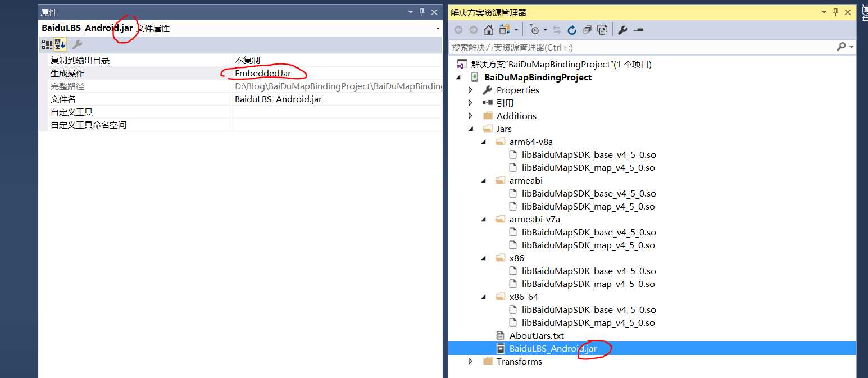Click the Property Pages wrench in Properties panel

[x=78, y=44]
